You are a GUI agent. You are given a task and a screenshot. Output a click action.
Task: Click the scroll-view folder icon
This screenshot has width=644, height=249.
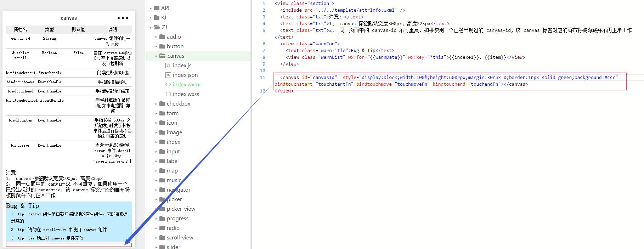(x=162, y=237)
